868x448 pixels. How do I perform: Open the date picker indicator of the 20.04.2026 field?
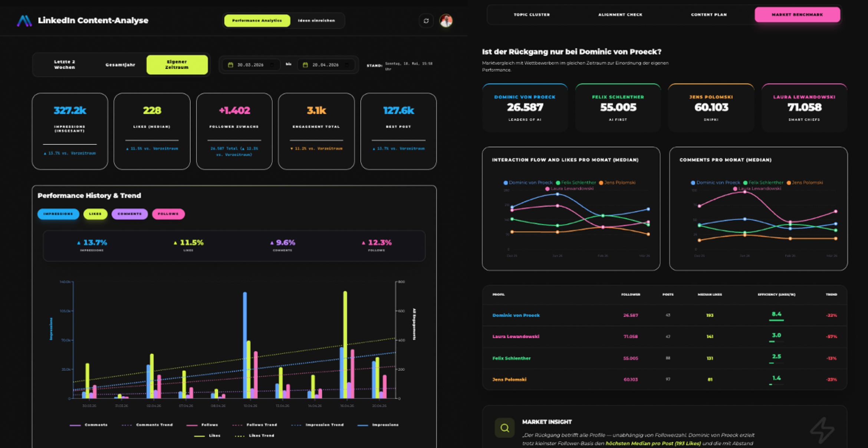tap(347, 65)
